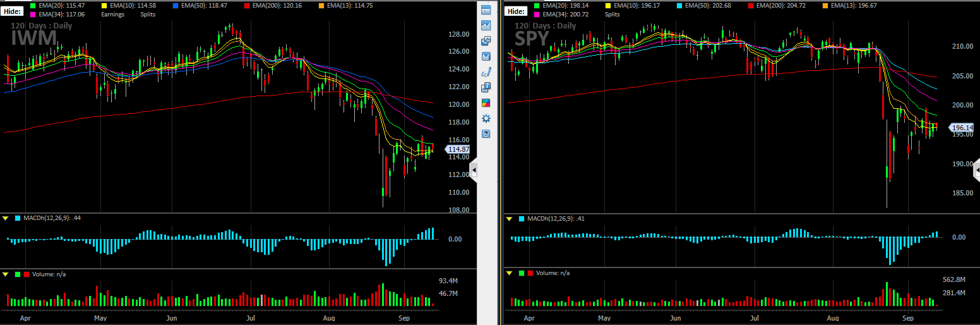Image resolution: width=980 pixels, height=325 pixels.
Task: Open the help question mark icon
Action: click(486, 133)
